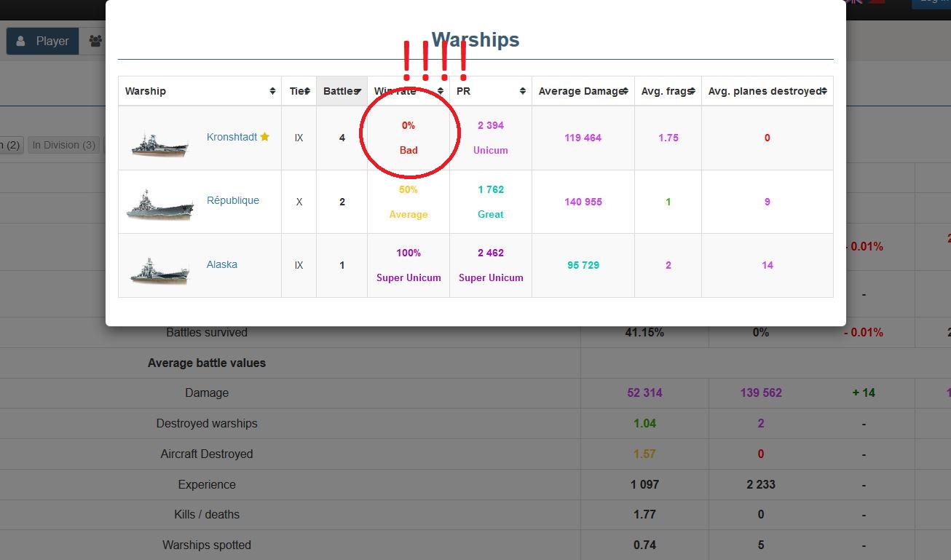Screen dimensions: 951x560
Task: Click warships spotted value 0.74
Action: [644, 545]
